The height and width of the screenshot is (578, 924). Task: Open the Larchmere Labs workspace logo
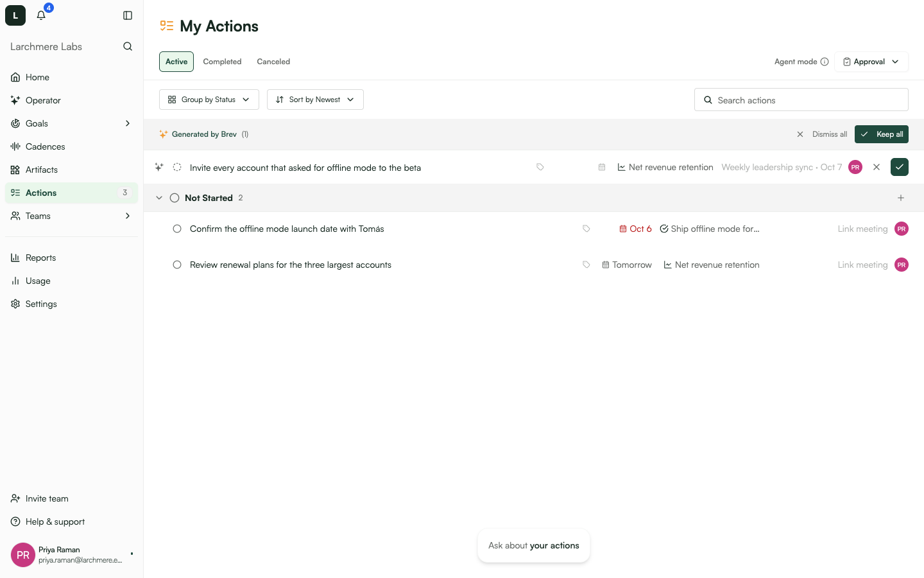click(15, 15)
